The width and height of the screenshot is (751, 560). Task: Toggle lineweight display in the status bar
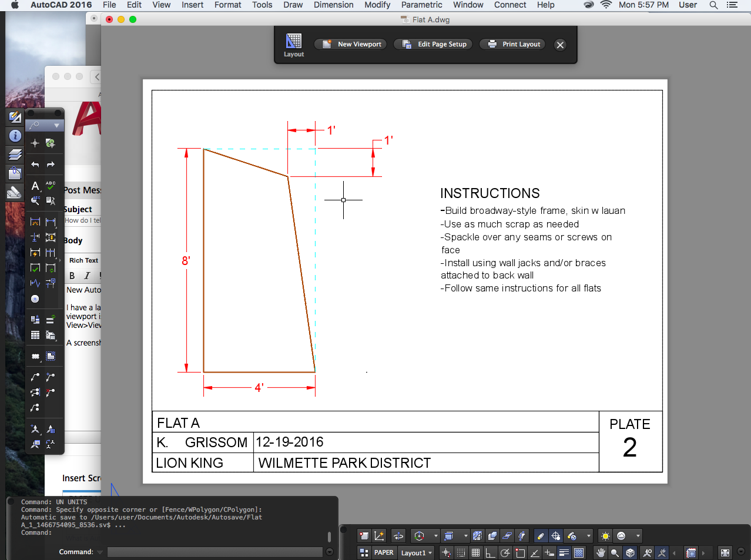564,553
